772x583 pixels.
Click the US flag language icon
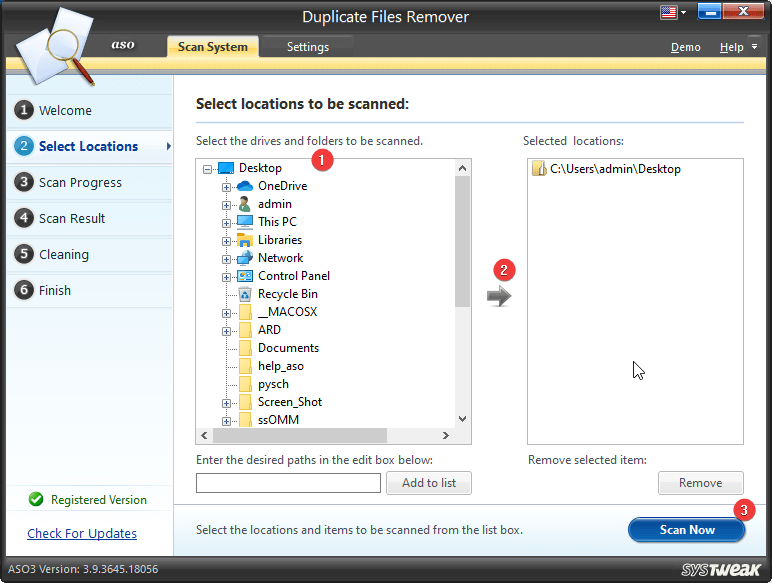pyautogui.click(x=669, y=12)
